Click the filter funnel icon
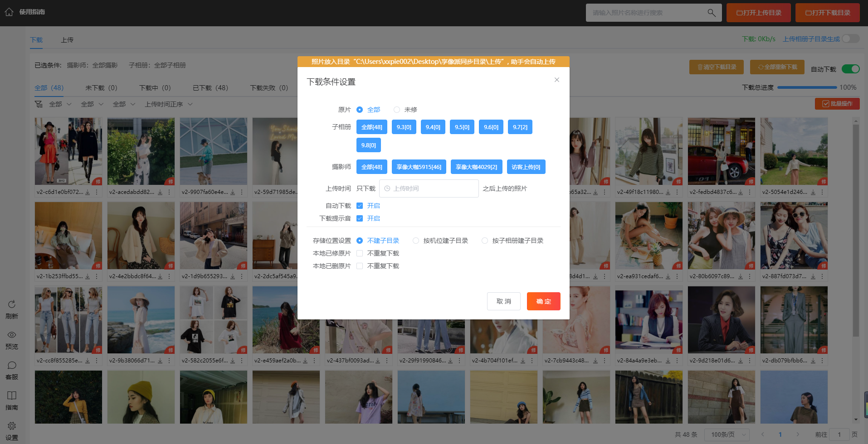The image size is (868, 444). click(x=39, y=104)
